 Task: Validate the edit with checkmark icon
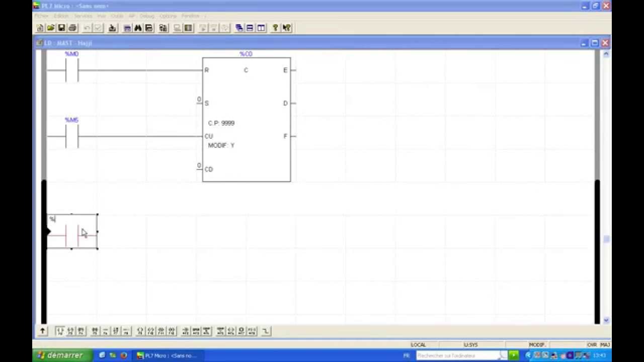click(x=98, y=28)
